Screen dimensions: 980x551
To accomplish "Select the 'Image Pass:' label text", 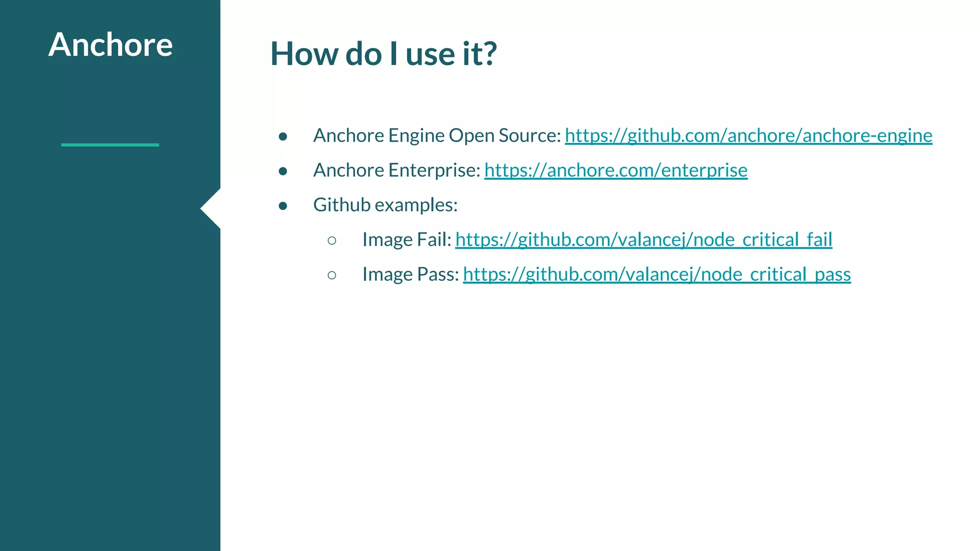I will [x=411, y=275].
